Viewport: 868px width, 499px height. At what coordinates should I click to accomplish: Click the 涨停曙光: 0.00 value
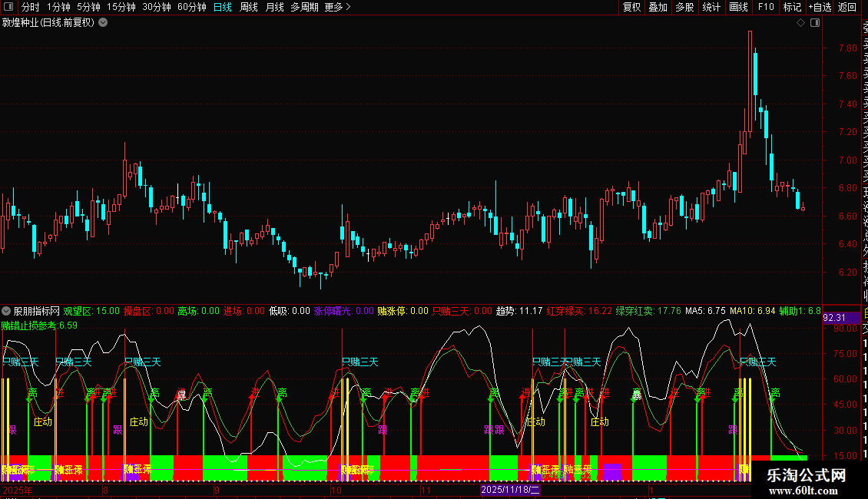pyautogui.click(x=344, y=311)
